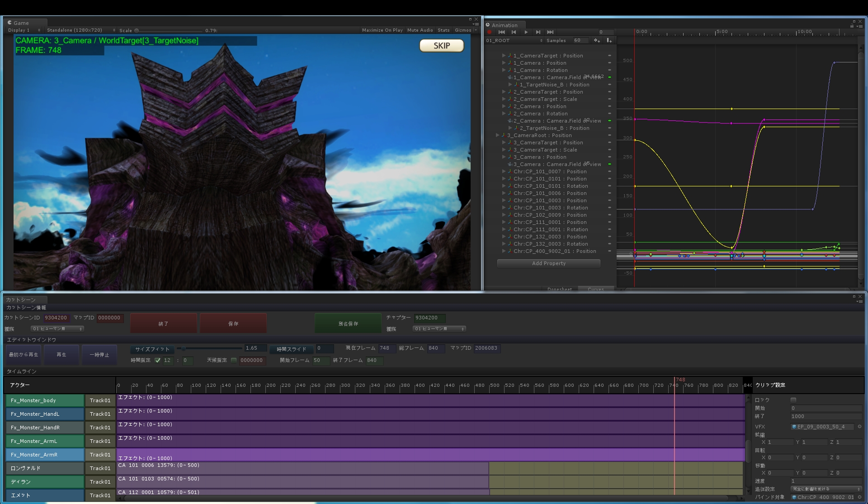The height and width of the screenshot is (504, 868).
Task: Enable the 天候指定 checkbox
Action: coord(234,361)
